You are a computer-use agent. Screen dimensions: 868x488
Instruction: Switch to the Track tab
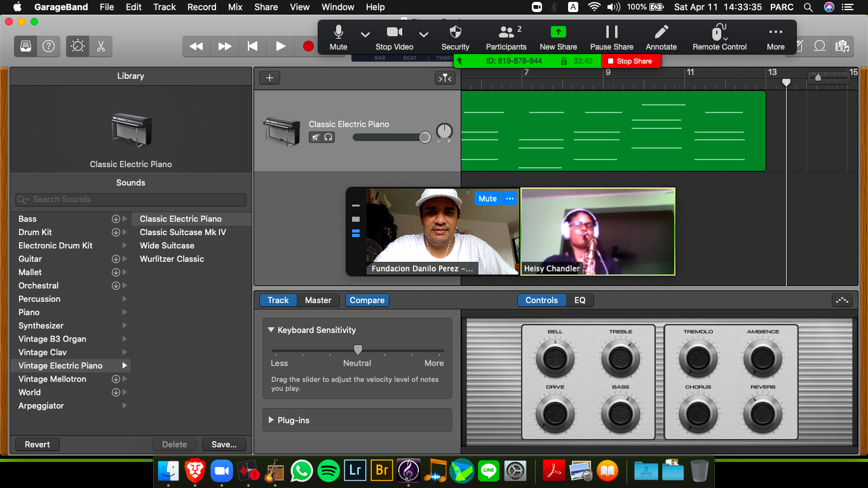coord(278,300)
